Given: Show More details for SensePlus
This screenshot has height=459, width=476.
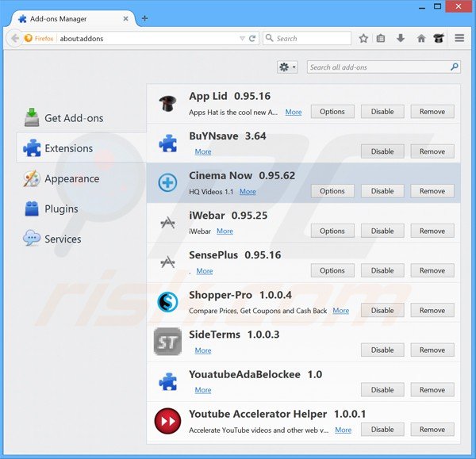Looking at the screenshot, I should coord(205,271).
